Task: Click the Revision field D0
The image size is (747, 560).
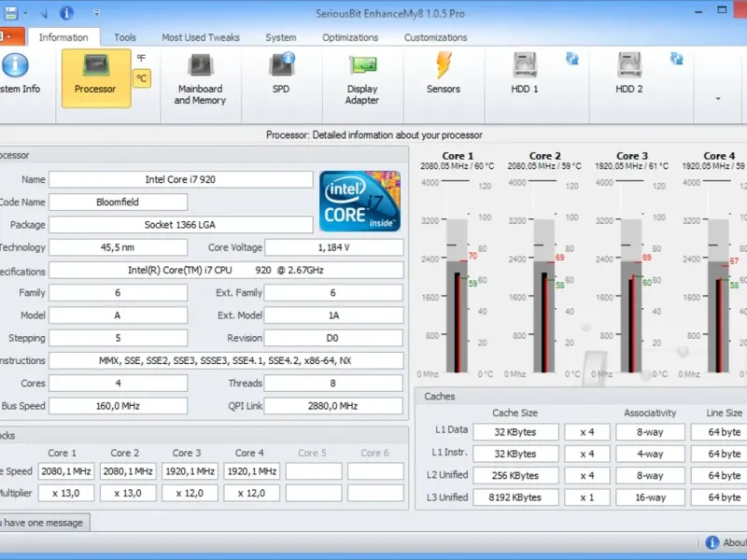Action: click(333, 338)
